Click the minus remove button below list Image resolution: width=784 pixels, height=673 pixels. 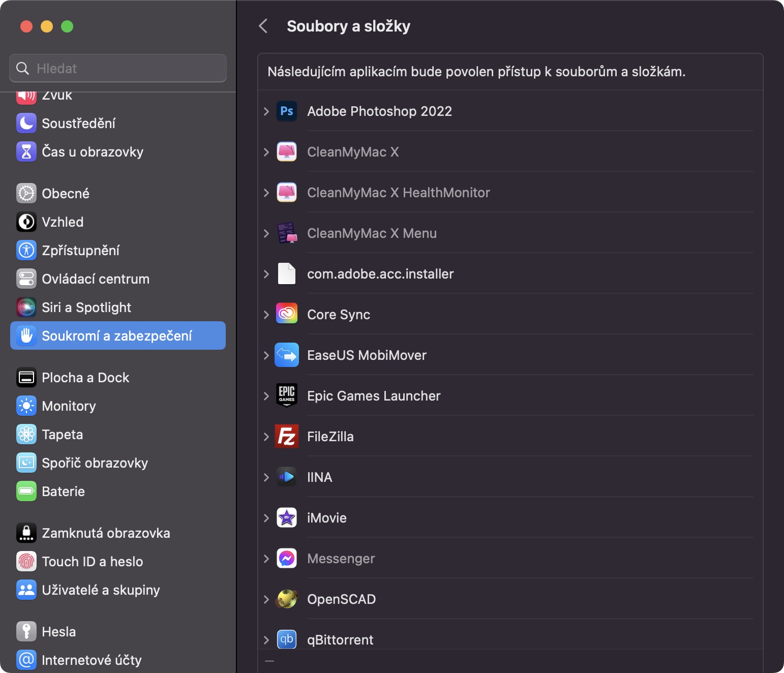269,661
